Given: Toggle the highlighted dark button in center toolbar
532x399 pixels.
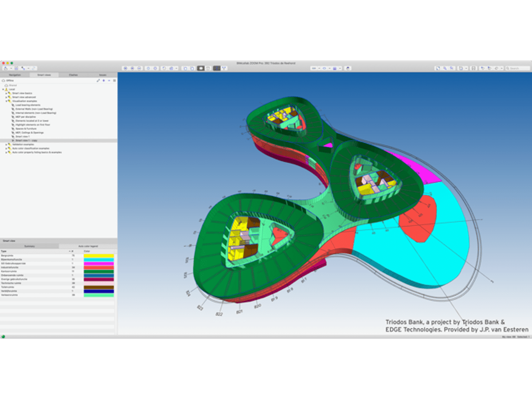Looking at the screenshot, I should (x=217, y=68).
